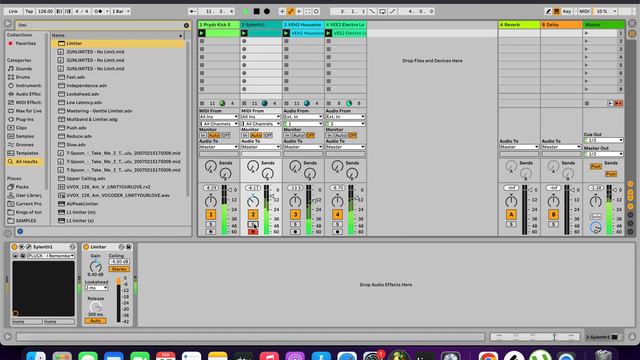Select the 1 Prydz Kick track header

pyautogui.click(x=219, y=25)
